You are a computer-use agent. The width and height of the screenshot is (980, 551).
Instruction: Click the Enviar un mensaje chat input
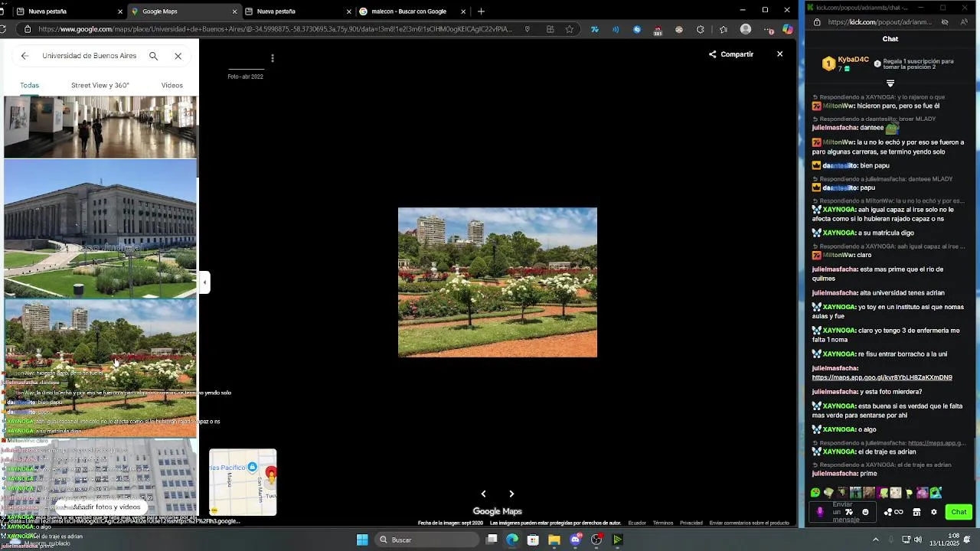843,512
